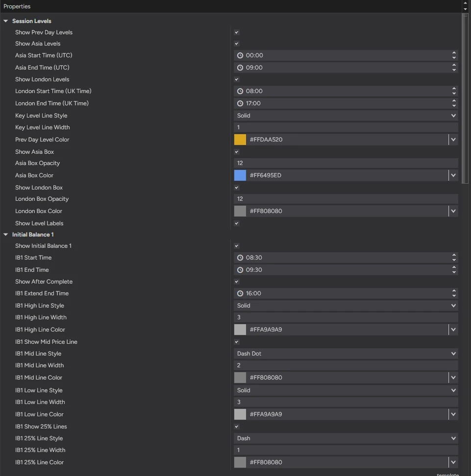Click the London Start Time spinner arrows

454,91
